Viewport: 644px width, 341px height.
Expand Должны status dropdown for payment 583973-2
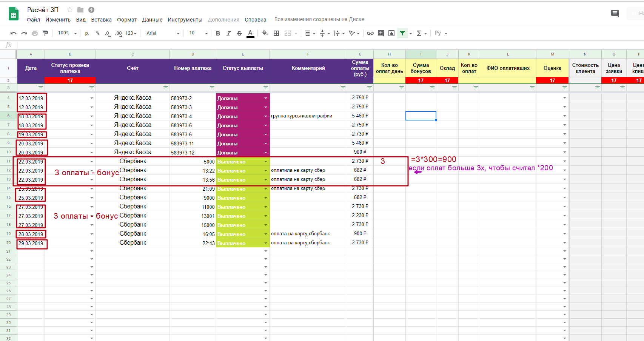(x=266, y=98)
